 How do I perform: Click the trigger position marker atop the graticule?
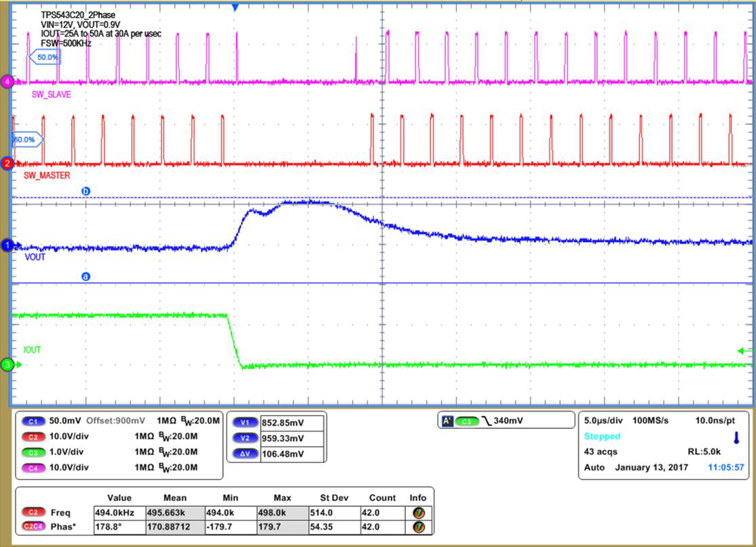coord(234,6)
